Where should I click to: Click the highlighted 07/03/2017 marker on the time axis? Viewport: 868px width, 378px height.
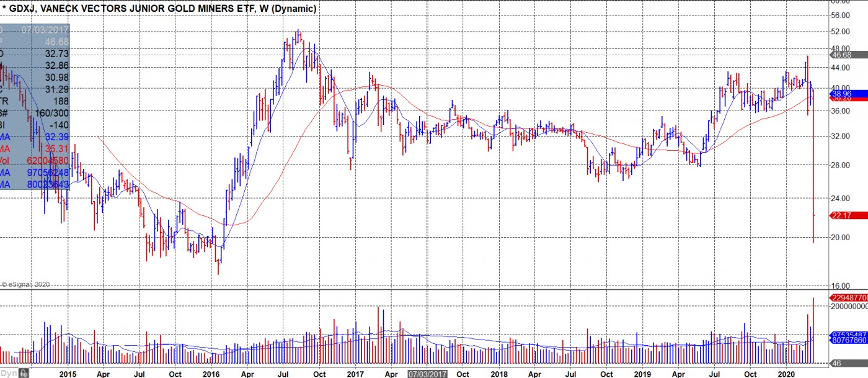click(427, 374)
